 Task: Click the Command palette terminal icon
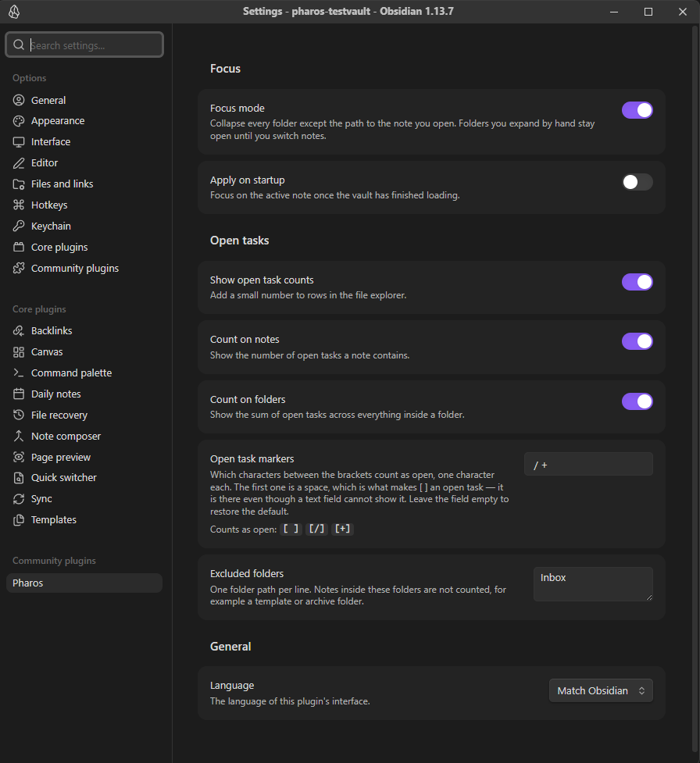[x=19, y=373]
